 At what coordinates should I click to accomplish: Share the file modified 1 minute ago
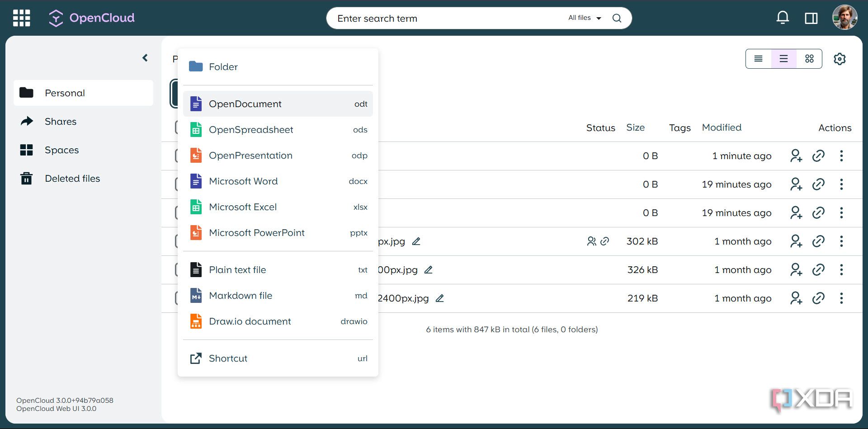[796, 156]
